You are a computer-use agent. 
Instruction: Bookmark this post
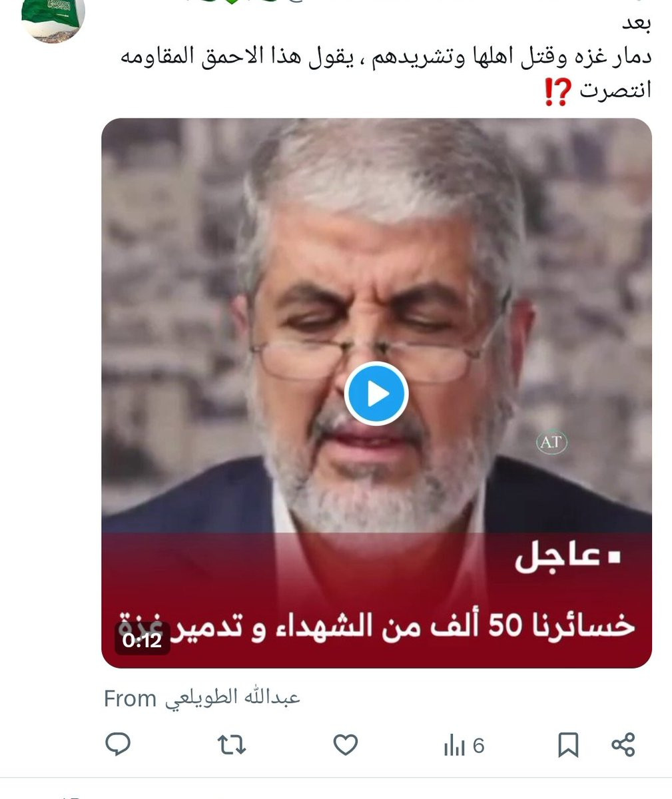(567, 745)
